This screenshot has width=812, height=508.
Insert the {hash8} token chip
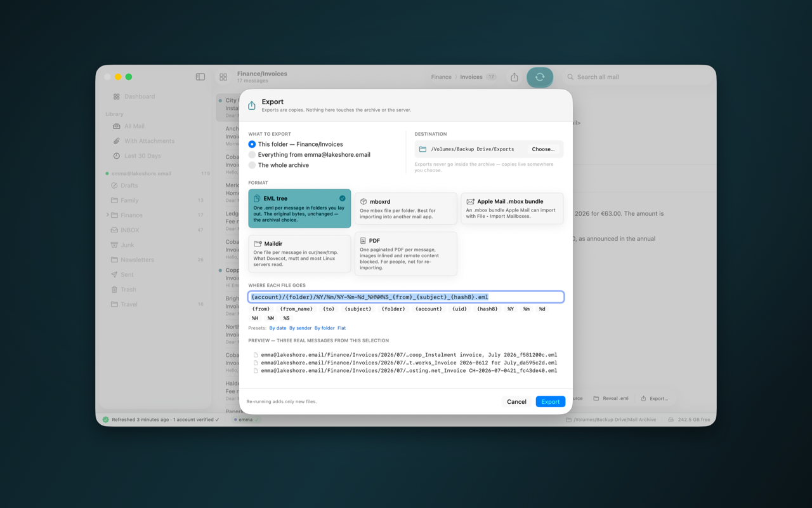click(x=487, y=309)
